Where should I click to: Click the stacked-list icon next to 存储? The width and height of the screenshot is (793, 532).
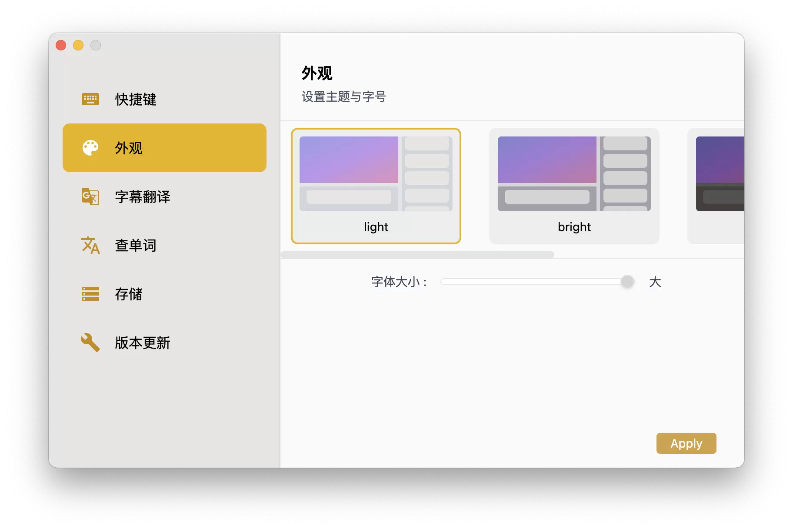[90, 294]
